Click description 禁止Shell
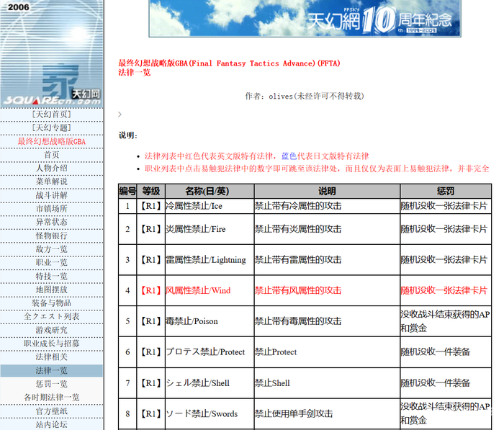This screenshot has width=504, height=430. 272,383
